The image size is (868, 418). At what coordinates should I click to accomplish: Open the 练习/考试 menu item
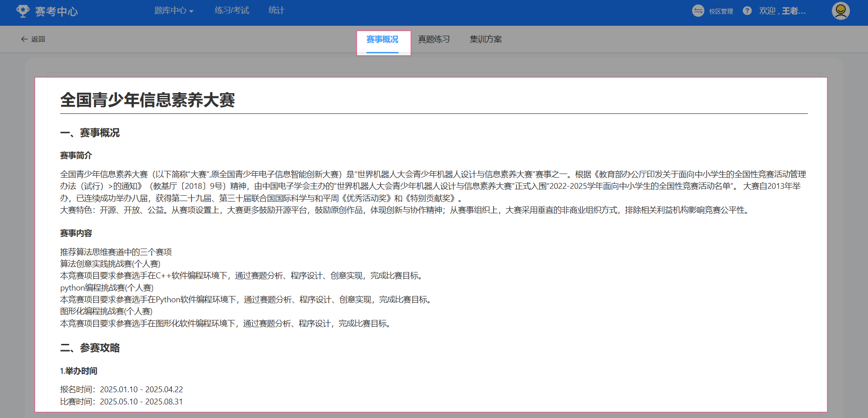(x=231, y=10)
